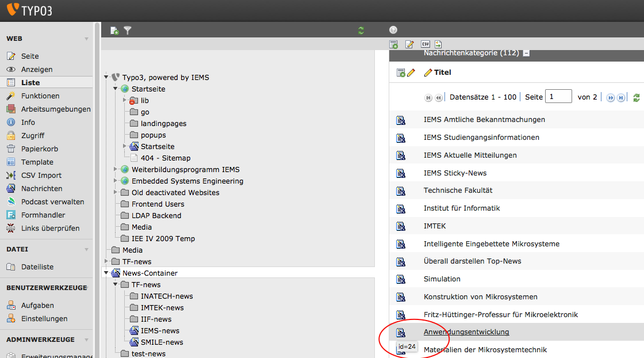Click edit page properties icon in docheader

(x=409, y=44)
